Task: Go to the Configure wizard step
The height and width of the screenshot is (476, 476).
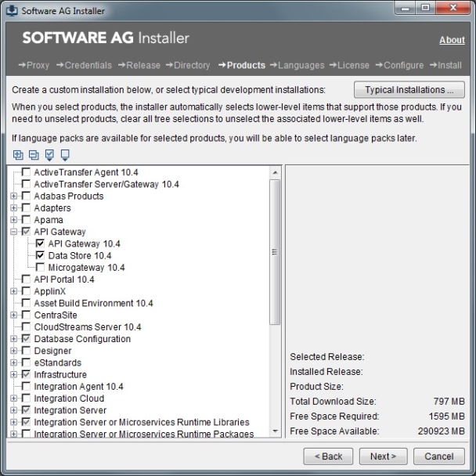Action: pos(399,65)
